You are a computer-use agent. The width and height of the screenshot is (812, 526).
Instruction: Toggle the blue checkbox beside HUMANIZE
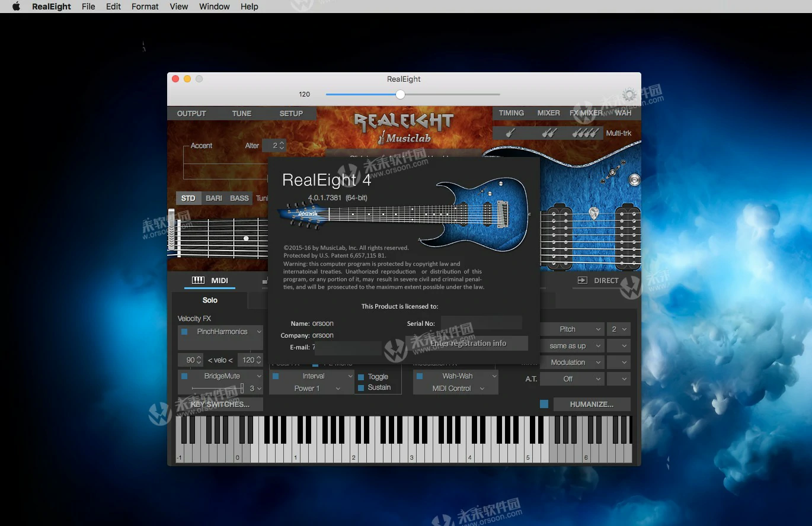(x=544, y=404)
